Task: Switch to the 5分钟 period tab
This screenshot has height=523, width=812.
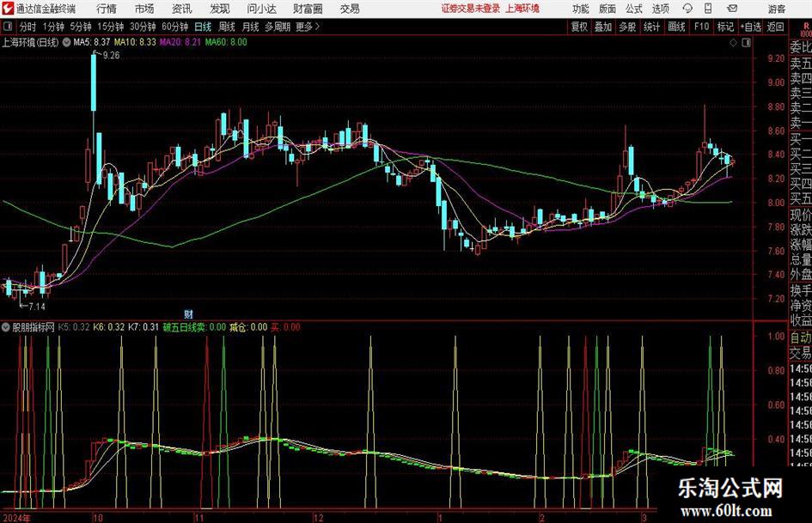Action: point(81,27)
